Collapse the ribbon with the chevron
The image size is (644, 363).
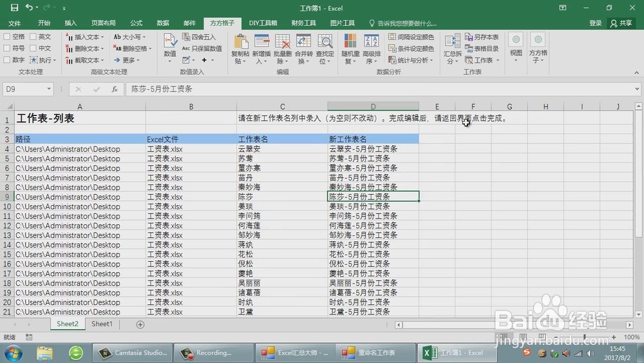pos(636,72)
